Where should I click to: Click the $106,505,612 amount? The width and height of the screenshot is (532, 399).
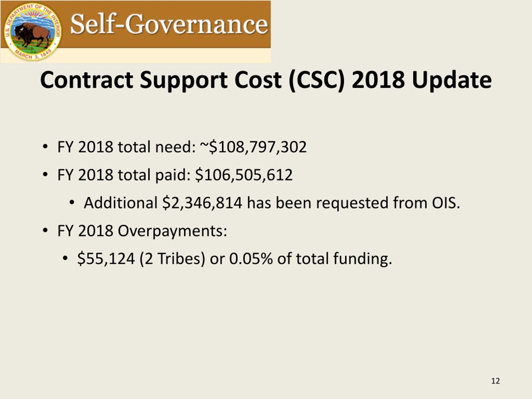coord(244,174)
